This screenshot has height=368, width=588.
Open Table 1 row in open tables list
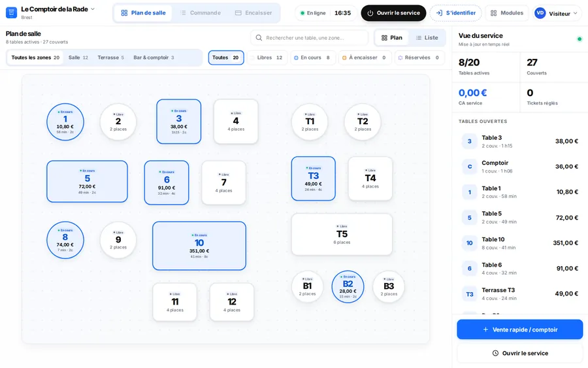520,192
